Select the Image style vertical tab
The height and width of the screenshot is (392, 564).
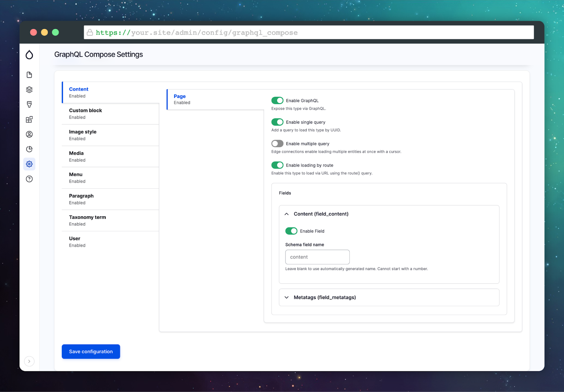click(111, 135)
